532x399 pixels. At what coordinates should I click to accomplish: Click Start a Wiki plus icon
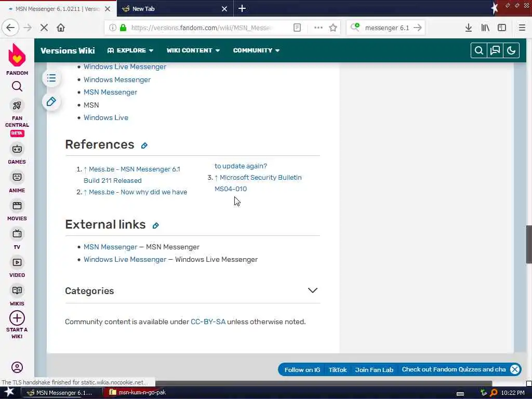[17, 318]
